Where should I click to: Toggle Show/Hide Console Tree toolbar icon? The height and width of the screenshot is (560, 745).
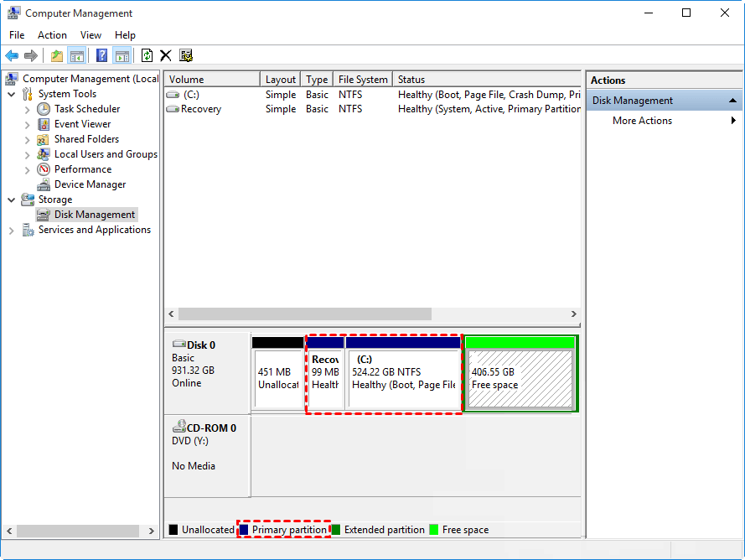tap(76, 55)
